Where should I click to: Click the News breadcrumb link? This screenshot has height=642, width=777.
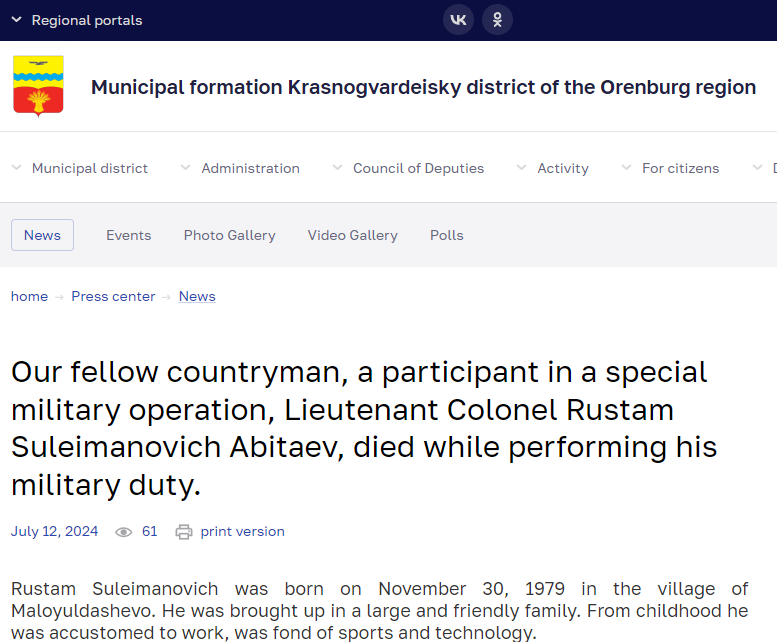pyautogui.click(x=197, y=296)
